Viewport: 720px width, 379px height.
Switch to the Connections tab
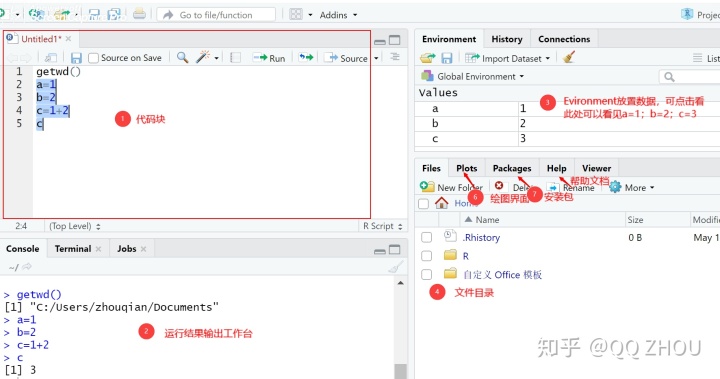564,39
